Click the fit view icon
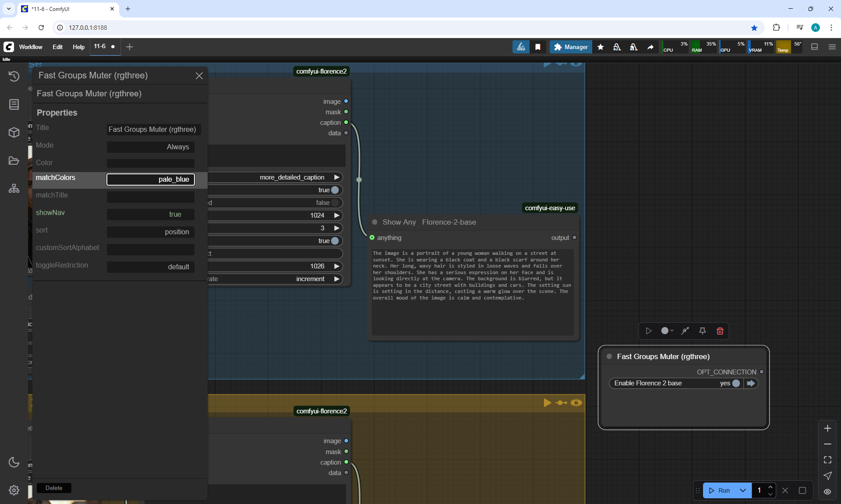 (827, 460)
